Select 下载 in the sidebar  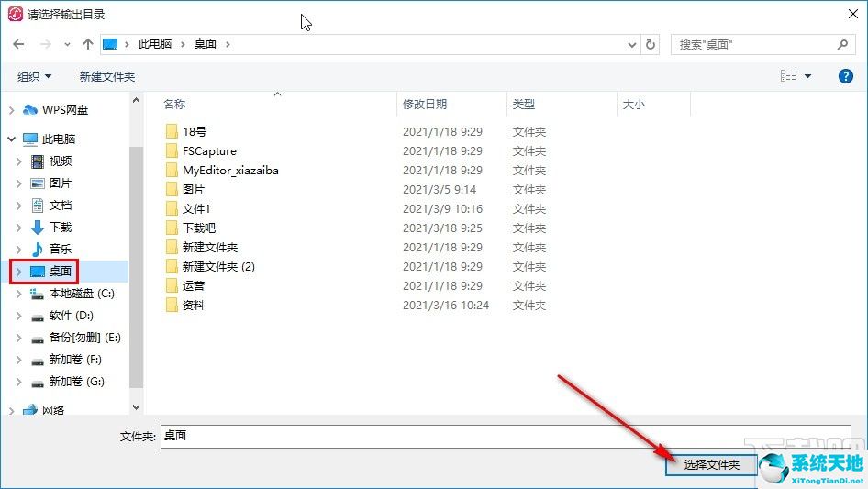pos(60,227)
